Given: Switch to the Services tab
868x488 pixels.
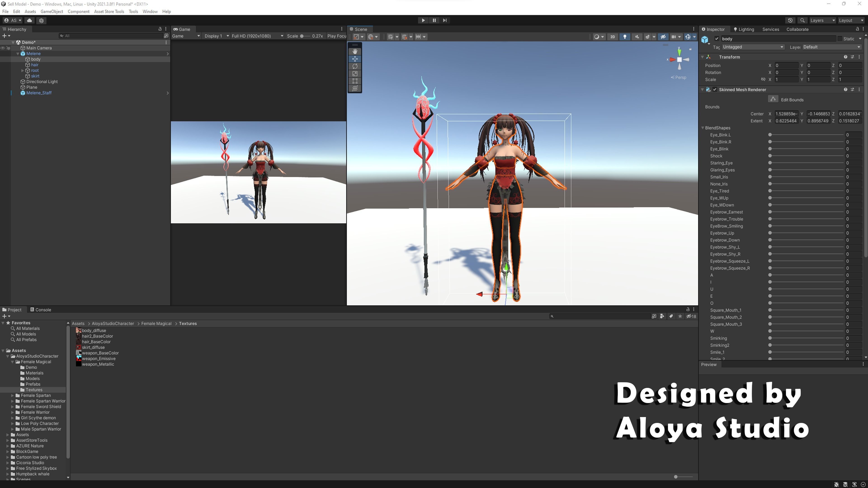Looking at the screenshot, I should pos(771,29).
